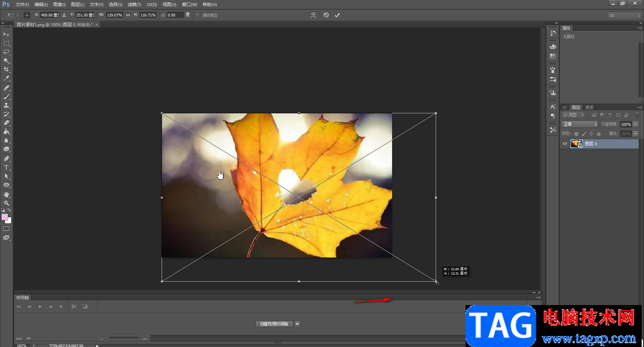
Task: Commit the transform with the checkmark
Action: (x=337, y=15)
